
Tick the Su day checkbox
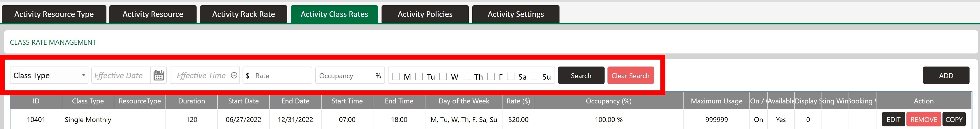point(534,76)
